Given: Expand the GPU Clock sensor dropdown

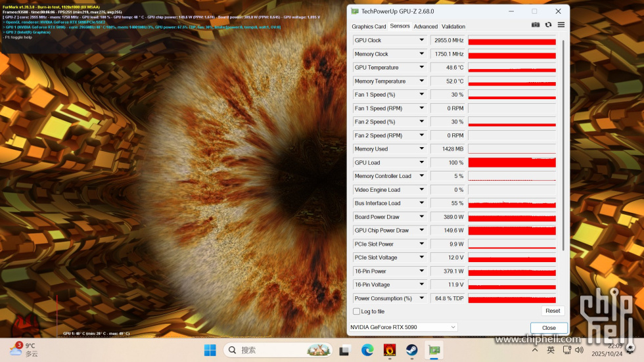Looking at the screenshot, I should click(x=422, y=40).
